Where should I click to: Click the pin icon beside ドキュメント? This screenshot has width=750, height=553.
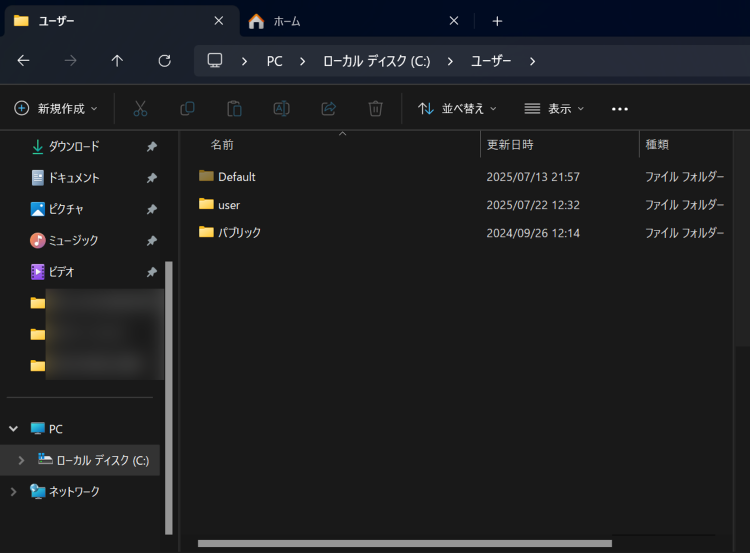pyautogui.click(x=152, y=178)
